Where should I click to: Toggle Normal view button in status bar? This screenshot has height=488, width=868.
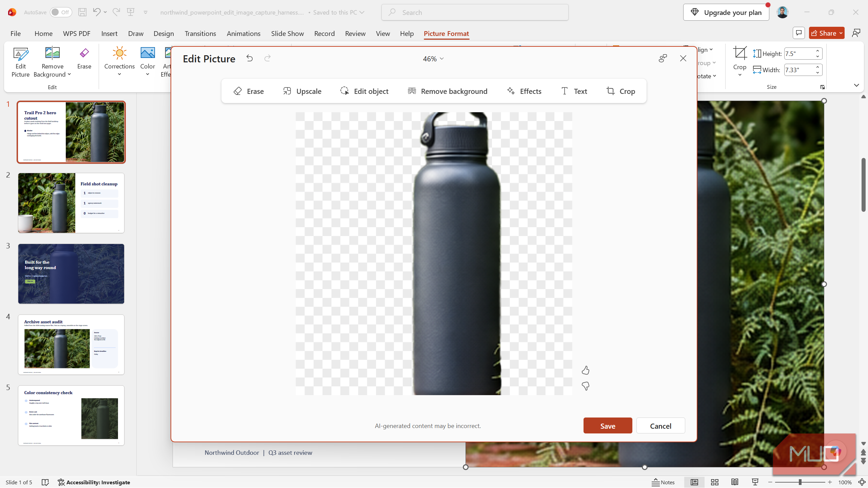coord(694,482)
